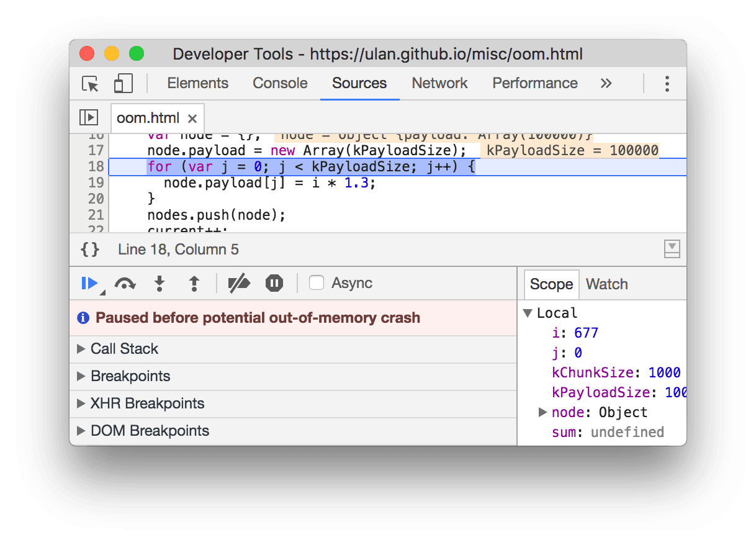Click the Step over next function call icon
The width and height of the screenshot is (756, 545).
point(125,282)
